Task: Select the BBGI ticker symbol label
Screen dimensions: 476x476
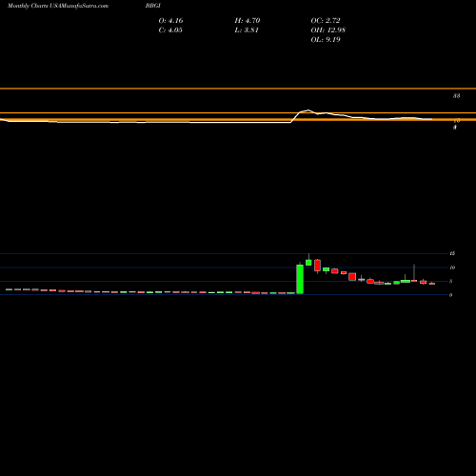Action: [x=153, y=6]
